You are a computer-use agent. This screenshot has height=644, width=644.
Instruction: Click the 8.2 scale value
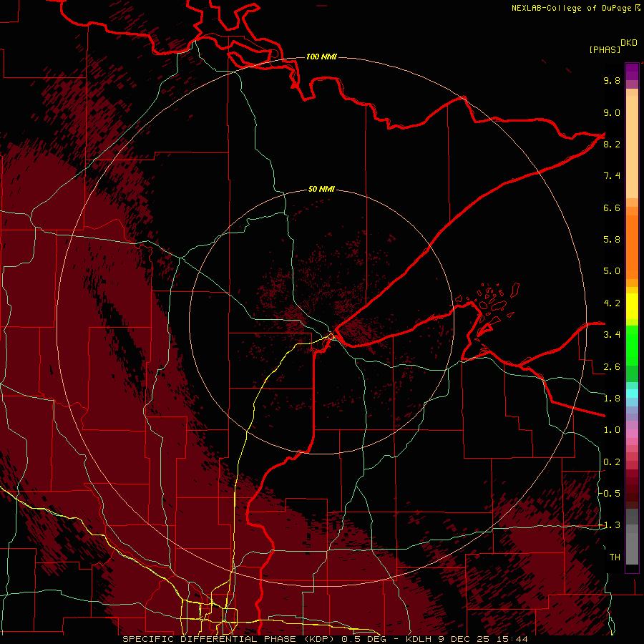click(612, 144)
